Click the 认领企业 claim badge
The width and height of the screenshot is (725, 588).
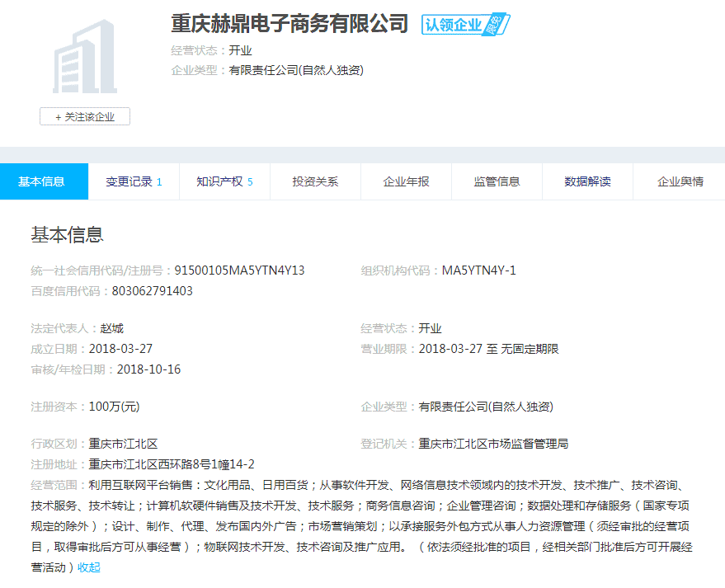click(465, 25)
